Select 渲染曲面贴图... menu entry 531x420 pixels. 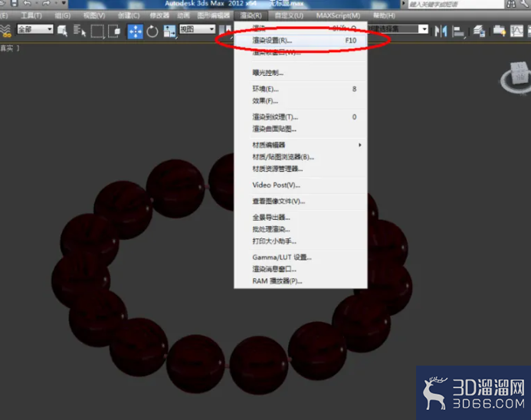[x=300, y=129]
